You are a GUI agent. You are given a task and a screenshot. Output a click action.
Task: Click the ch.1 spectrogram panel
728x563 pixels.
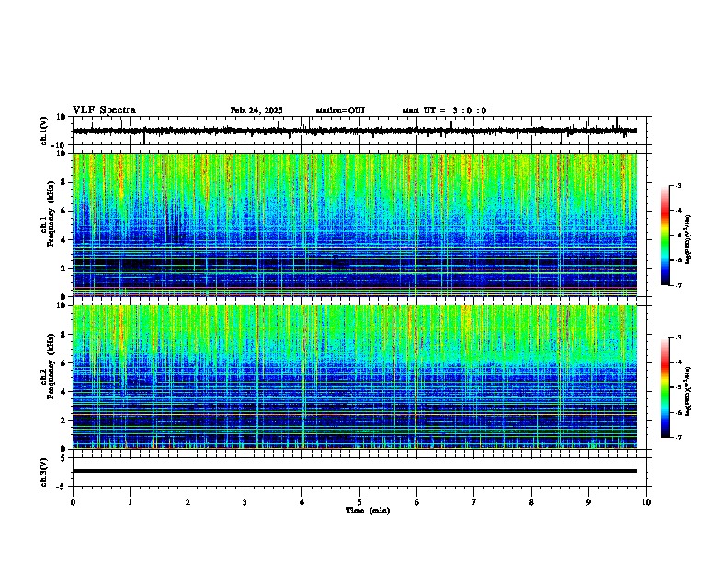tap(355, 224)
